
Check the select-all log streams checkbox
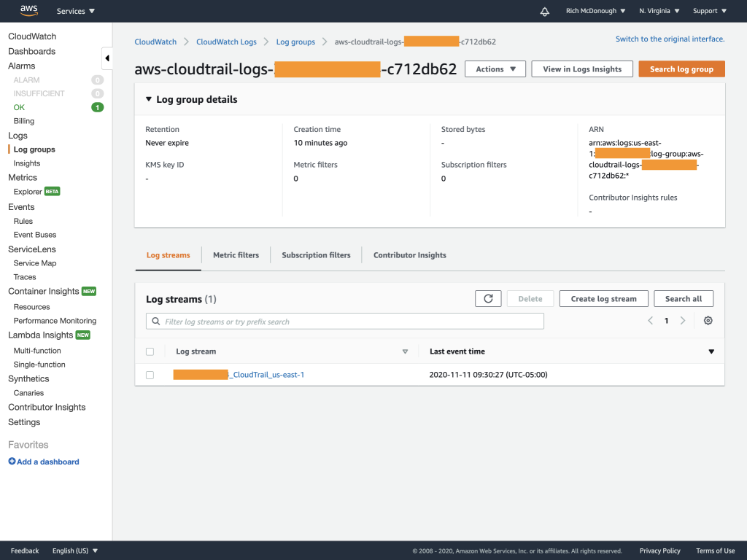(150, 351)
